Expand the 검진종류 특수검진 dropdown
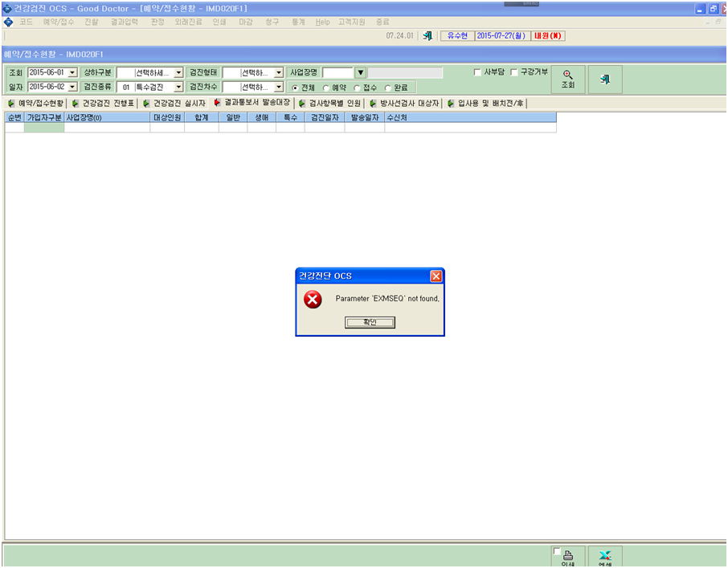The image size is (728, 568). [x=178, y=88]
